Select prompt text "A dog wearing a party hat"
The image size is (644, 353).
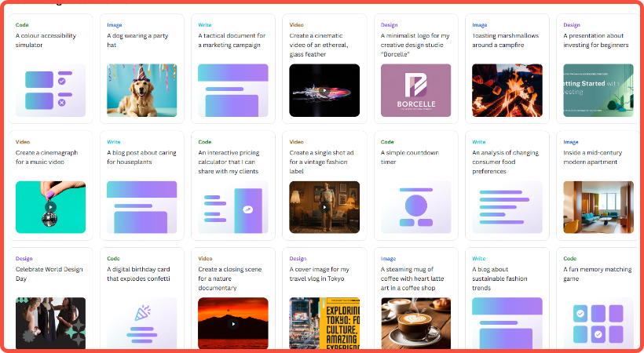(137, 40)
